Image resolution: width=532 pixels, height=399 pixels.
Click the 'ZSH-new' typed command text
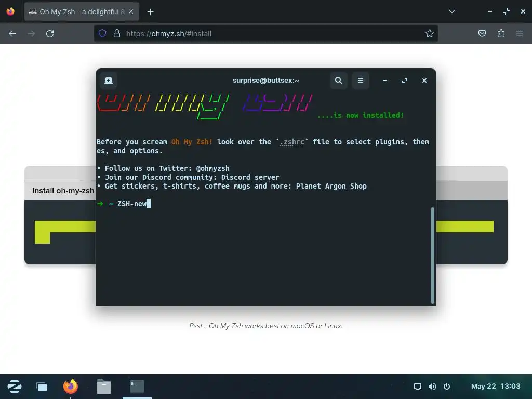pos(131,204)
